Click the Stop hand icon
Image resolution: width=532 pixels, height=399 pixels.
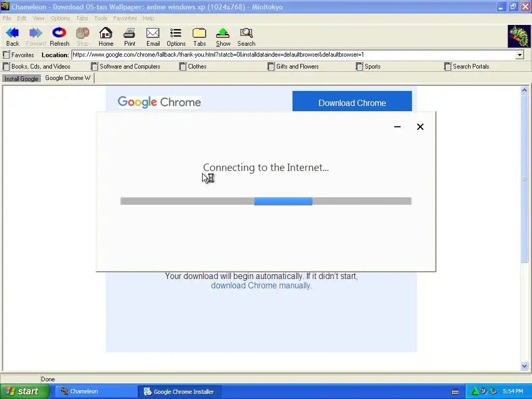[83, 33]
